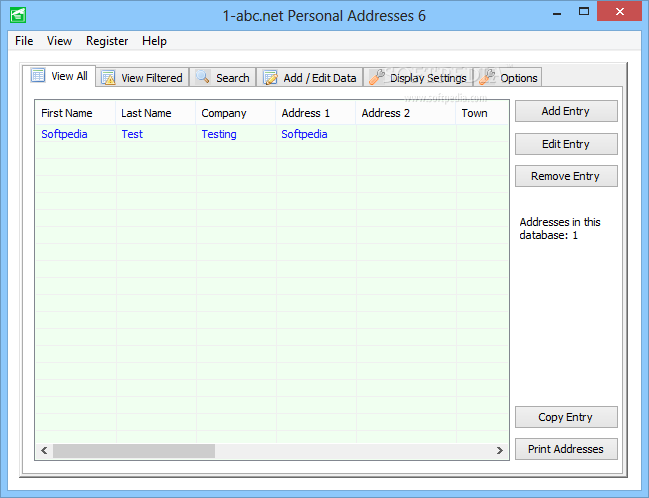Switch to the View All tab
Screen dimensions: 649x498
click(x=59, y=76)
